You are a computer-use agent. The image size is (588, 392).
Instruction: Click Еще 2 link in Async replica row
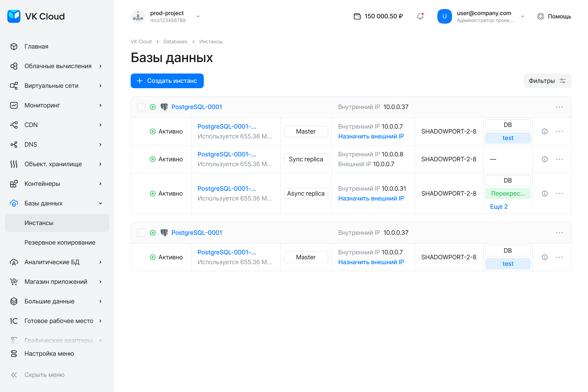pyautogui.click(x=499, y=206)
